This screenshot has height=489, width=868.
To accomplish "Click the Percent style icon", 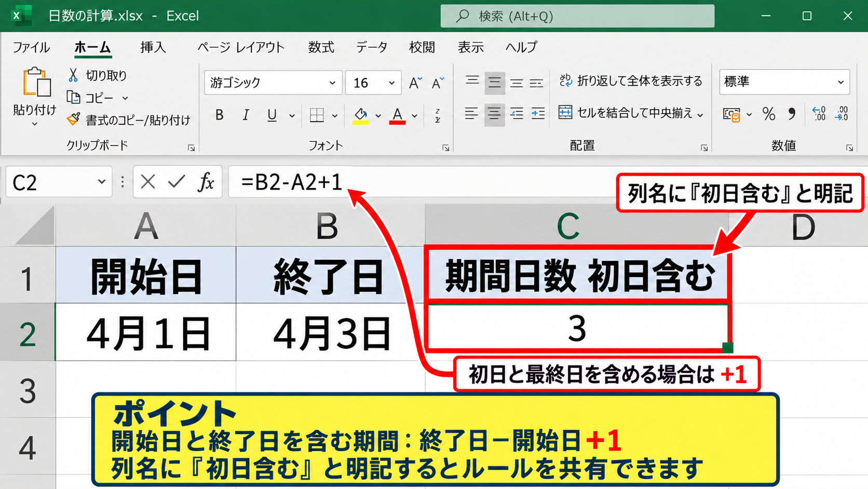I will [769, 114].
